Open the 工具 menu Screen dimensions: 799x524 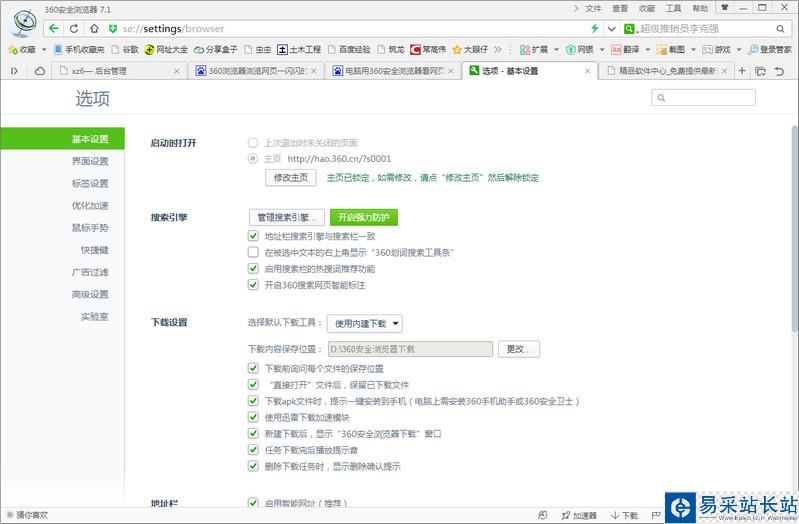[673, 8]
